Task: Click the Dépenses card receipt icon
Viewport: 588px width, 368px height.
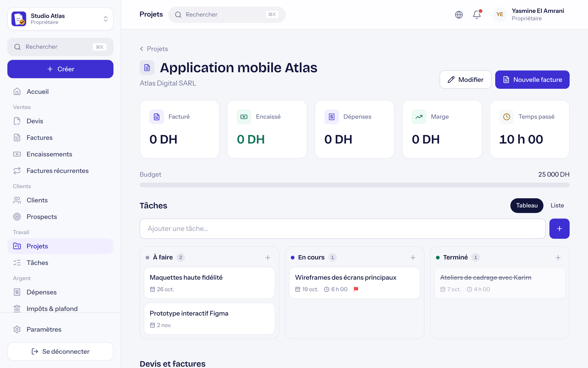Action: (x=331, y=117)
